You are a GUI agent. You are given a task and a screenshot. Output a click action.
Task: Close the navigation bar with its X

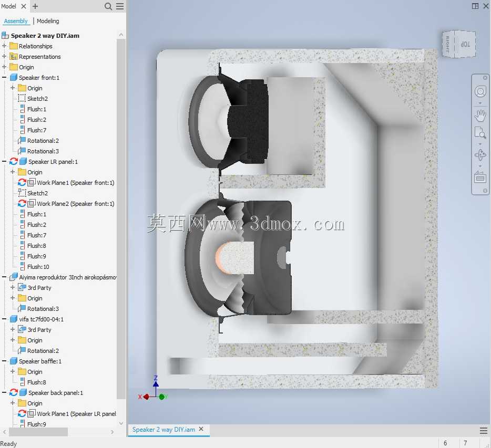point(485,78)
